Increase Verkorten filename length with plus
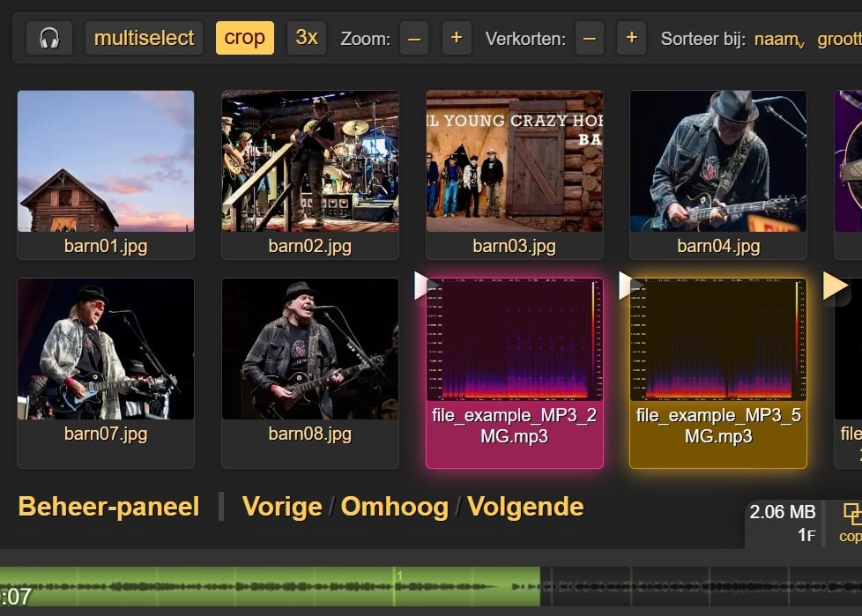862x616 pixels. pyautogui.click(x=632, y=39)
